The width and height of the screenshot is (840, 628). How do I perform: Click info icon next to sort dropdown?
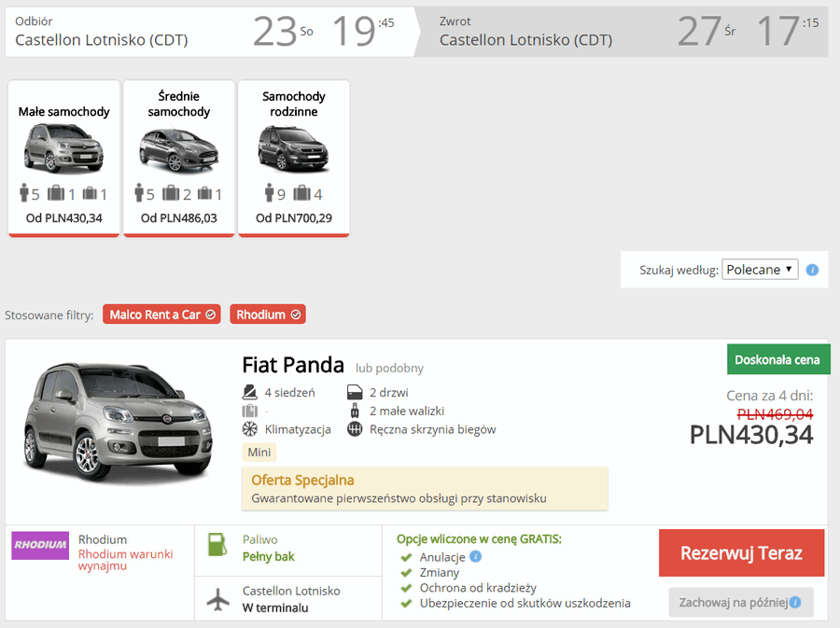tap(812, 270)
